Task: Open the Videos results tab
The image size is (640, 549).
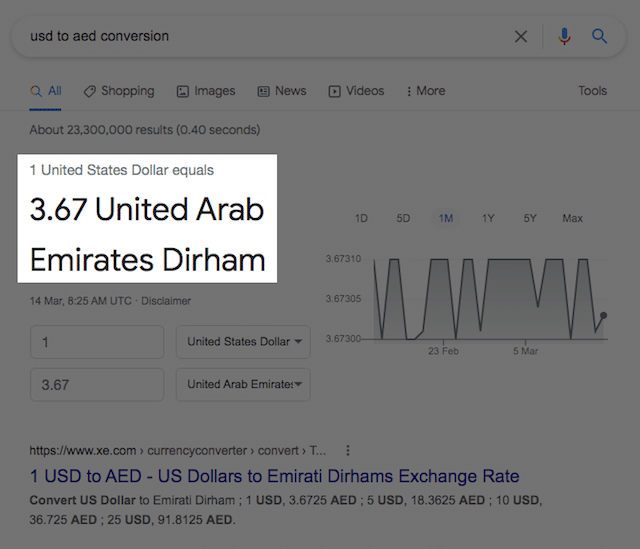Action: click(356, 91)
